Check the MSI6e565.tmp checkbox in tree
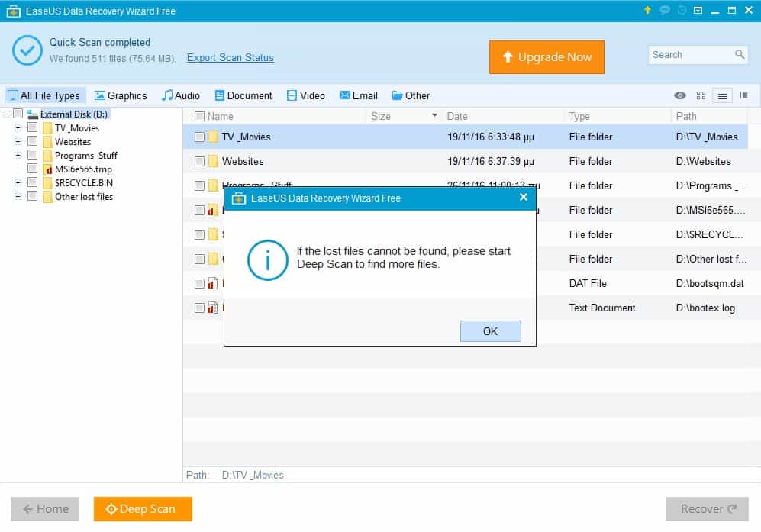 (32, 169)
